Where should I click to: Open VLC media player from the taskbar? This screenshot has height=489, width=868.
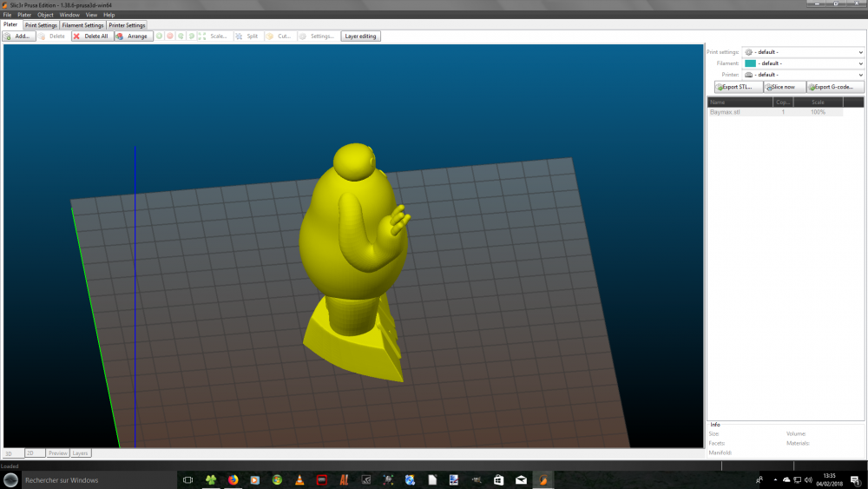(299, 480)
